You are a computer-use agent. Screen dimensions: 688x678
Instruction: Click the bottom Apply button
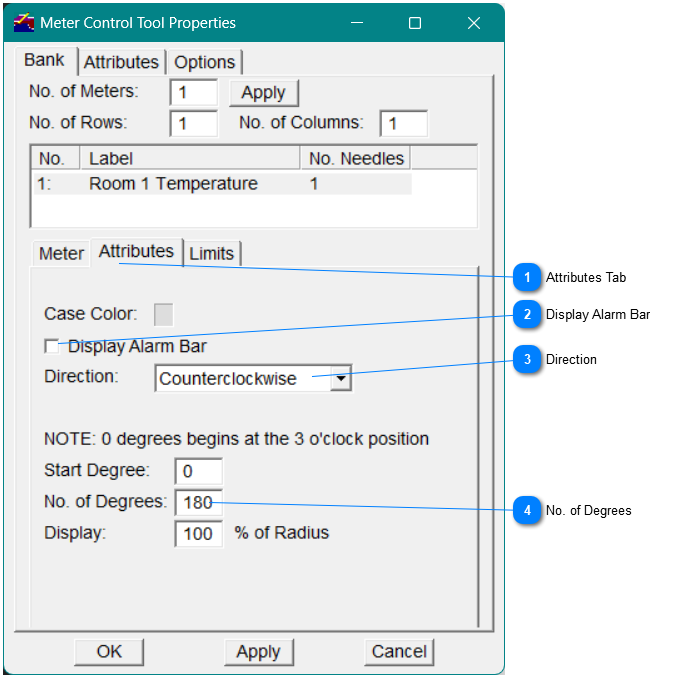pyautogui.click(x=258, y=652)
